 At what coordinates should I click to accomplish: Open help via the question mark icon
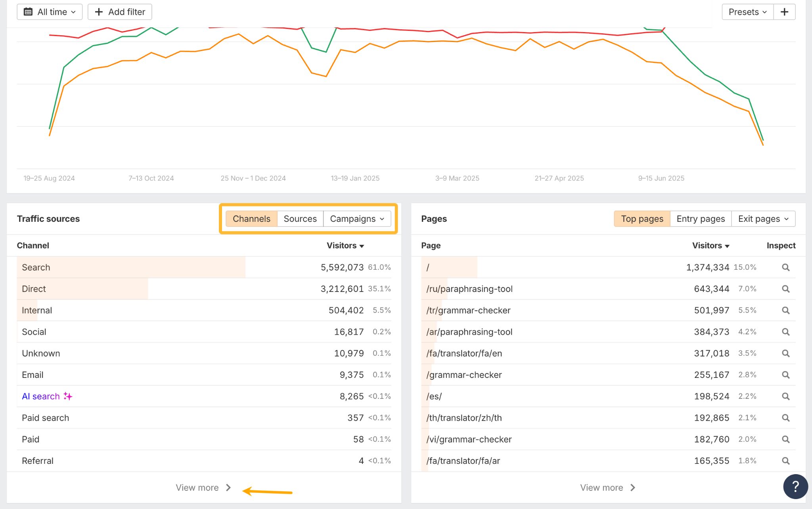click(795, 486)
